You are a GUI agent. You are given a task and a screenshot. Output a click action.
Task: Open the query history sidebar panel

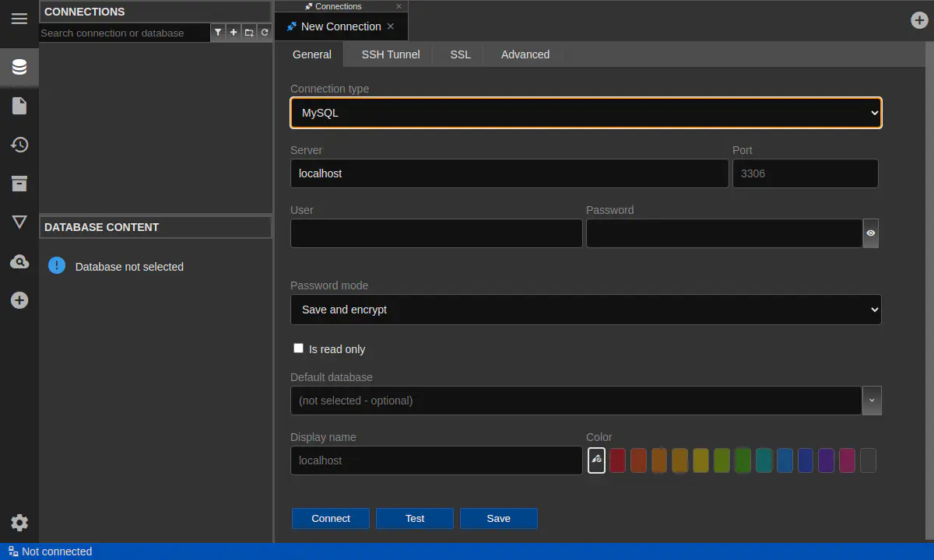click(19, 145)
